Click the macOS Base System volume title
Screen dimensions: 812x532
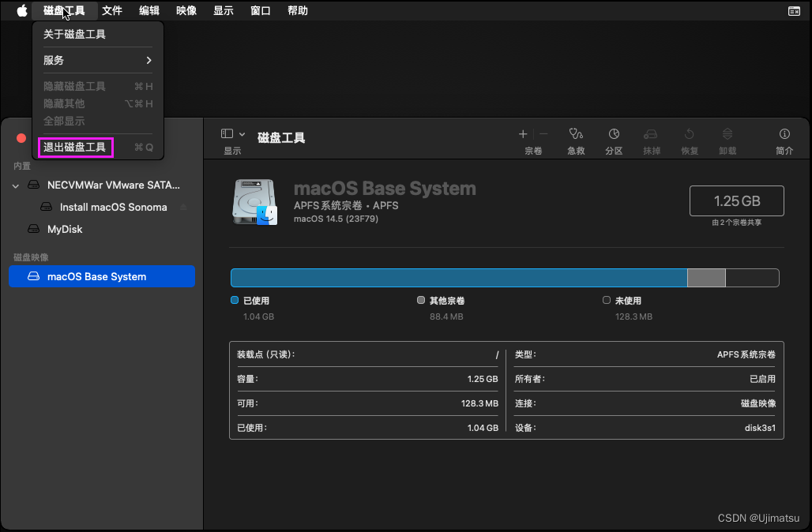(385, 189)
